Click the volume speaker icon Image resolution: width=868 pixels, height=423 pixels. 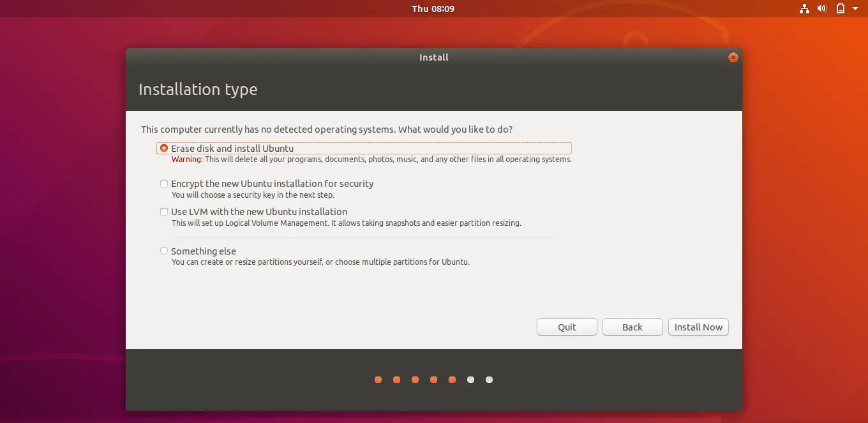pyautogui.click(x=822, y=9)
